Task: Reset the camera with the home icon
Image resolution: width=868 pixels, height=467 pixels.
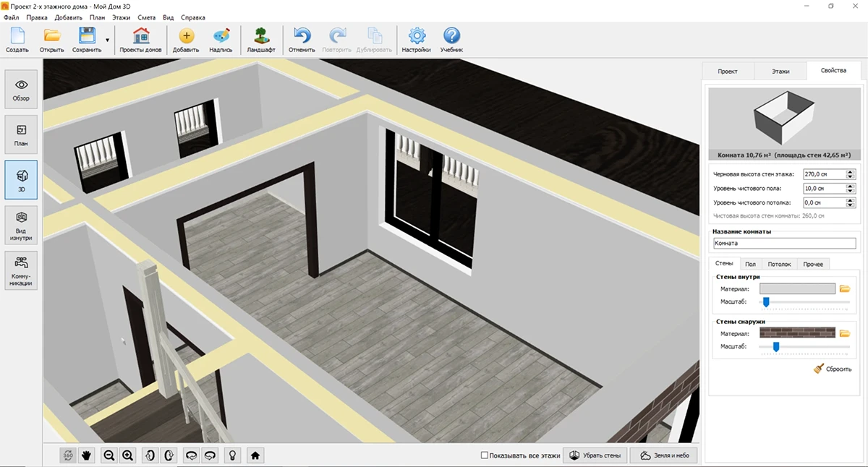Action: [x=255, y=455]
